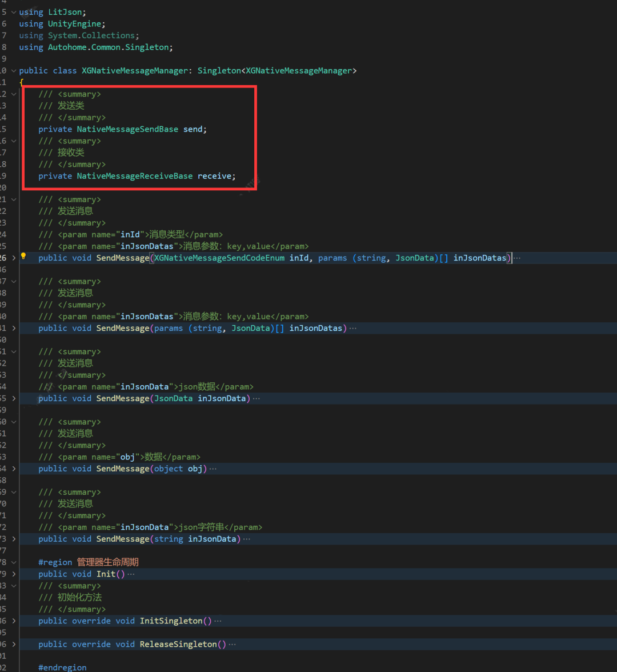Click folded ellipsis after Init()
617x672 pixels.
pyautogui.click(x=131, y=574)
